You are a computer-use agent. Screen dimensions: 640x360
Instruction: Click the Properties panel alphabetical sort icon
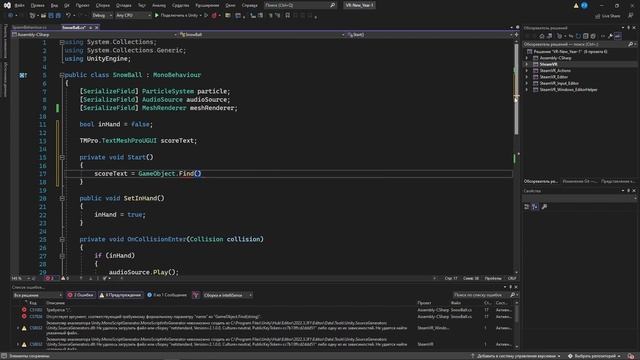(535, 207)
